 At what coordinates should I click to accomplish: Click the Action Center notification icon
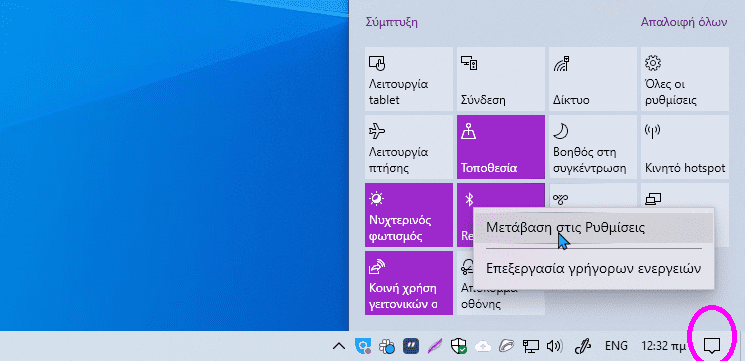[711, 346]
